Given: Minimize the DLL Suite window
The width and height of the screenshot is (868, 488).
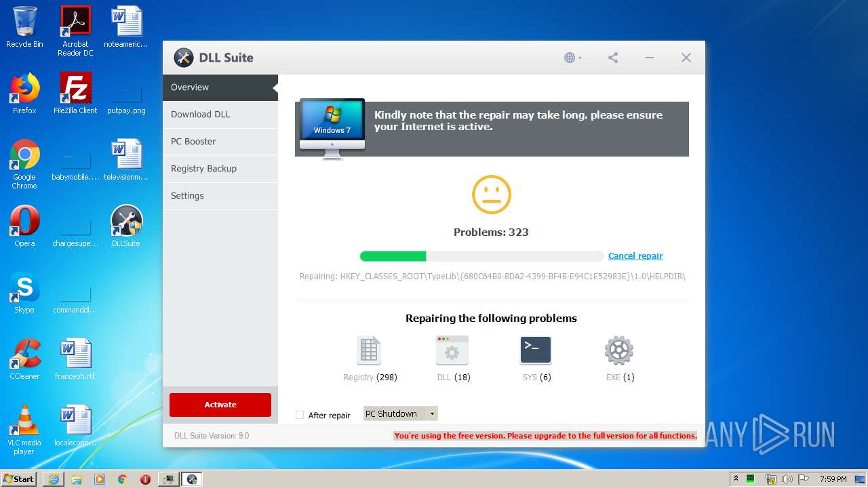Looking at the screenshot, I should [650, 58].
